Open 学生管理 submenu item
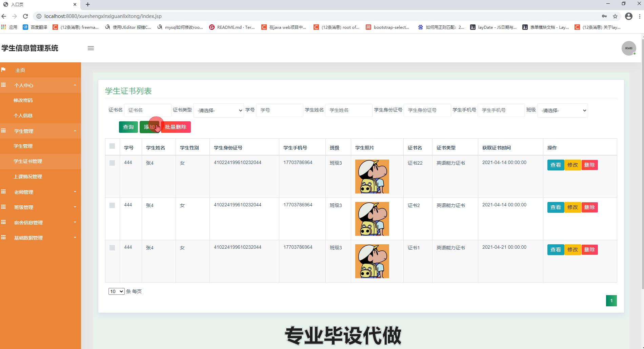 pyautogui.click(x=40, y=146)
